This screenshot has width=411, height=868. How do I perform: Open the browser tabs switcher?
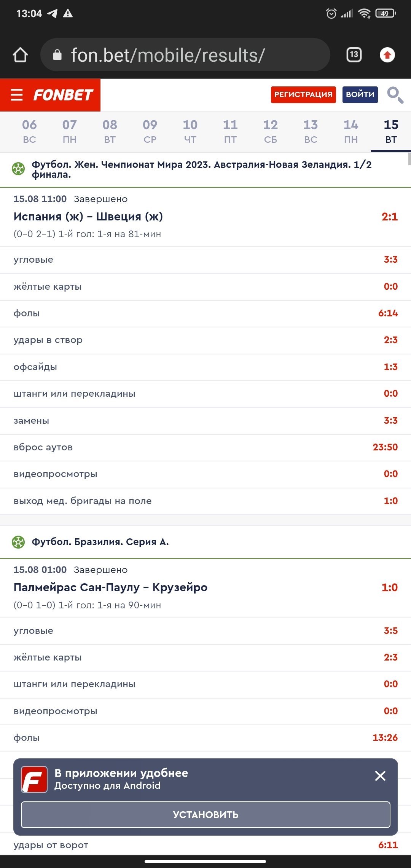point(354,55)
